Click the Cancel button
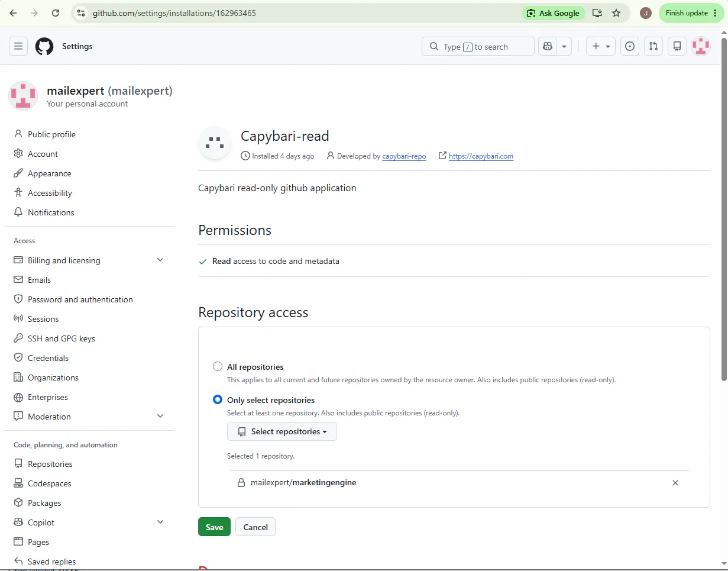Image resolution: width=728 pixels, height=571 pixels. (255, 527)
